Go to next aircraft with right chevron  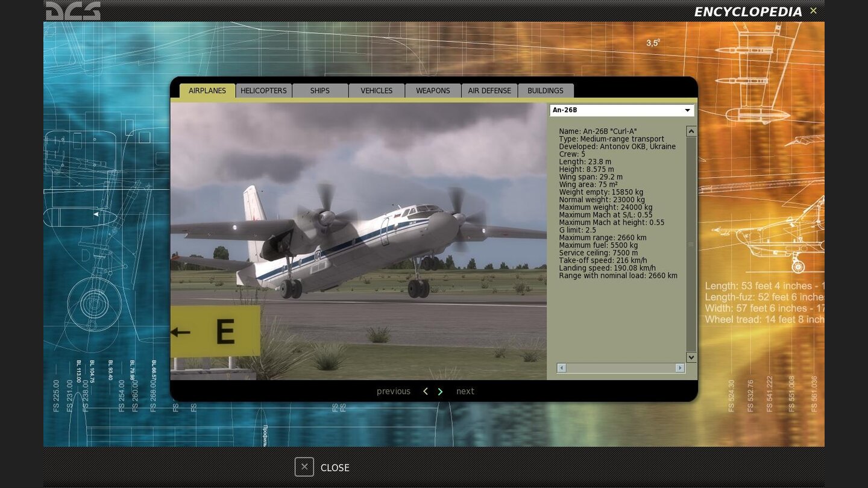pyautogui.click(x=440, y=392)
